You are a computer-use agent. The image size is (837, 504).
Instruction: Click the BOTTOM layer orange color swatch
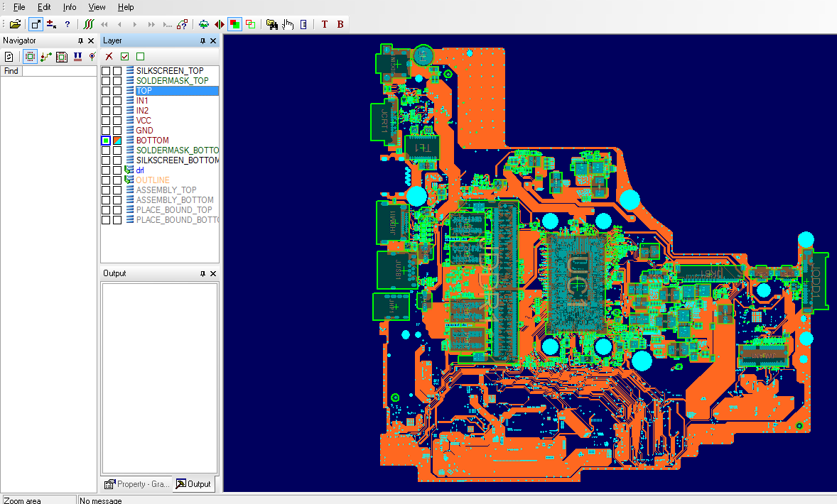tap(117, 141)
